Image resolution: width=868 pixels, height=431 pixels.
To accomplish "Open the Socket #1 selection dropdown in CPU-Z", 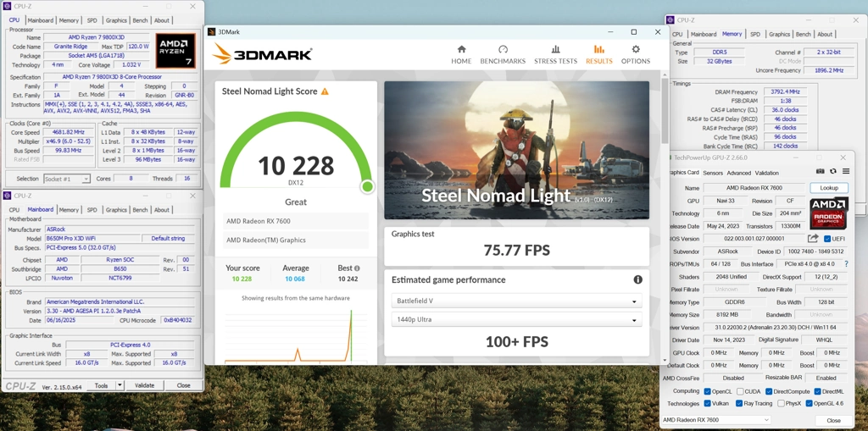I will [66, 179].
